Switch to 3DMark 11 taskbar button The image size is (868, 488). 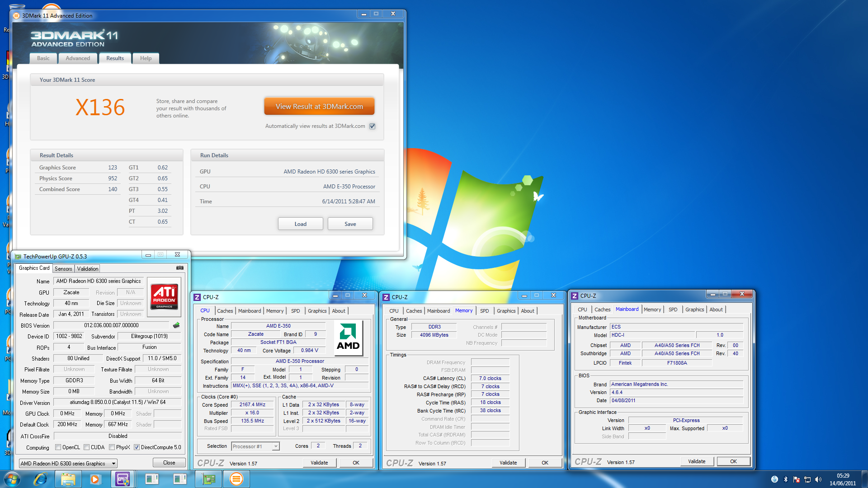tap(236, 479)
